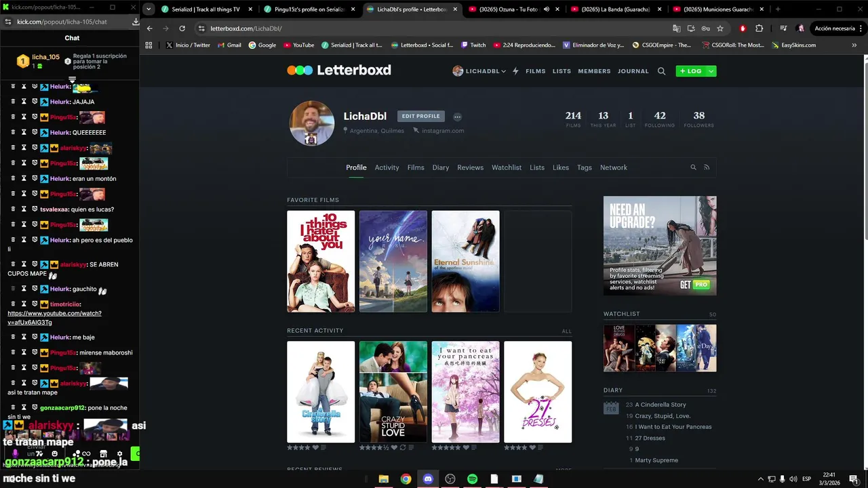Viewport: 868px width, 488px height.
Task: Go back in browser history
Action: 150,28
